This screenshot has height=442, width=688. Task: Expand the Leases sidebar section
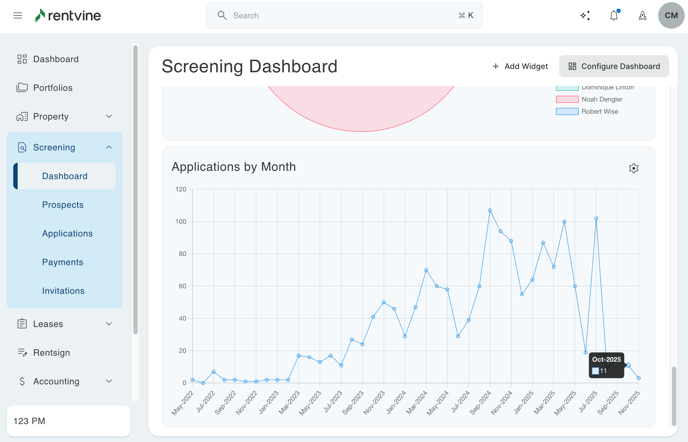[x=109, y=324]
